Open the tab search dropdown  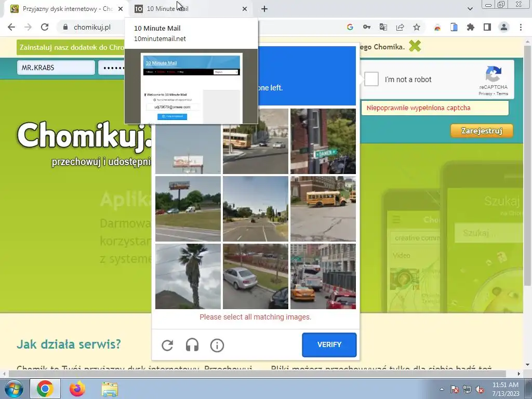click(470, 9)
